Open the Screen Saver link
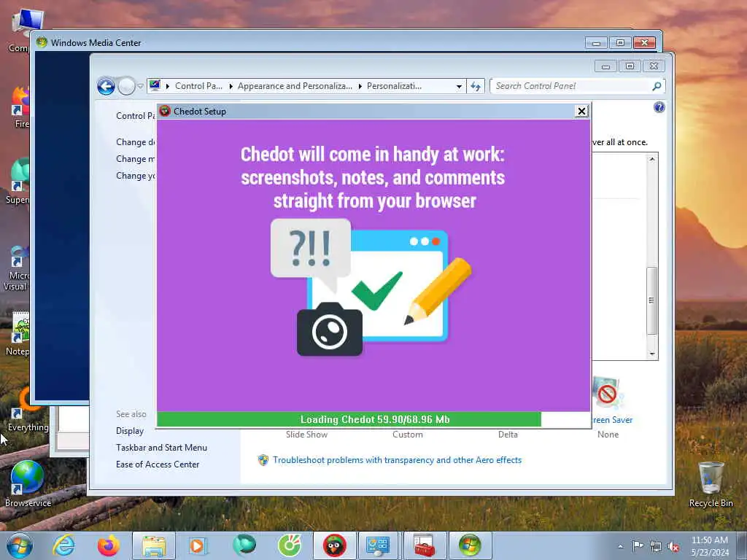The image size is (747, 560). click(x=612, y=420)
